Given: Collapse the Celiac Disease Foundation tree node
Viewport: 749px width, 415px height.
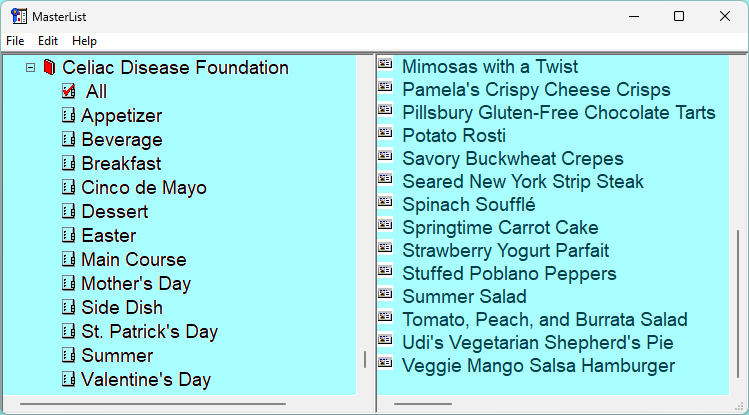Looking at the screenshot, I should tap(31, 68).
